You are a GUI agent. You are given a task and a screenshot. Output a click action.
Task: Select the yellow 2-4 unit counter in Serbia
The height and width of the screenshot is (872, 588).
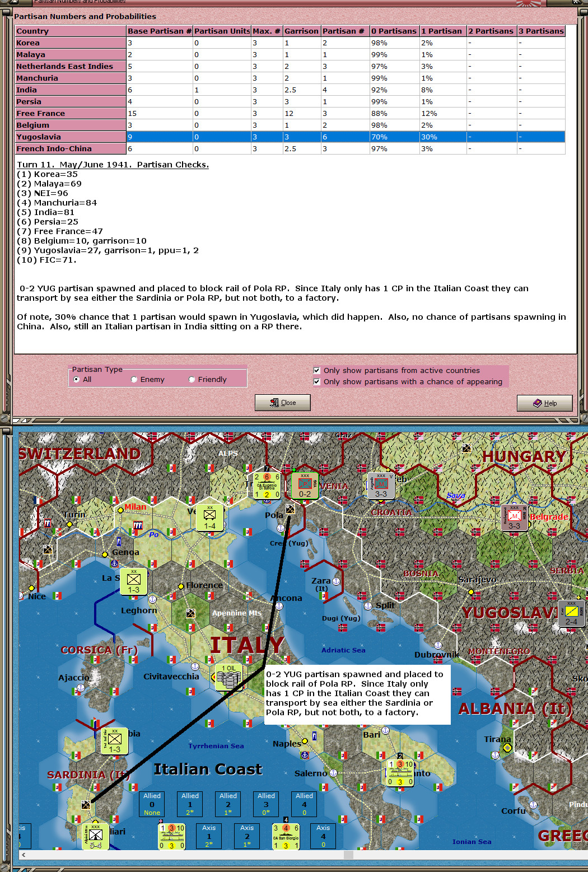(x=571, y=613)
